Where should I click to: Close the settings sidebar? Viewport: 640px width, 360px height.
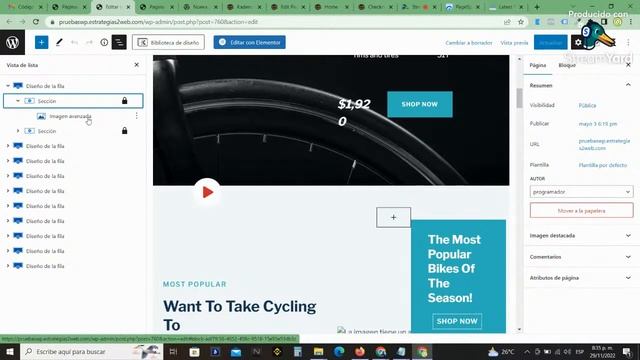click(x=628, y=65)
